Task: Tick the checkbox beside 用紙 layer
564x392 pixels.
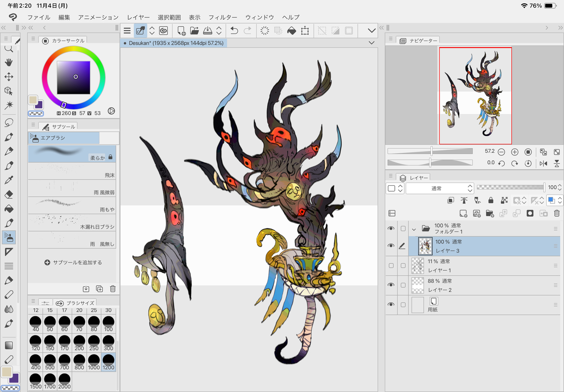Action: tap(403, 305)
